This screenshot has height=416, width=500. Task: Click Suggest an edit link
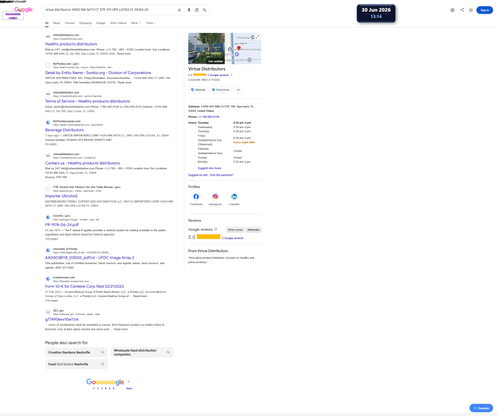(x=198, y=175)
